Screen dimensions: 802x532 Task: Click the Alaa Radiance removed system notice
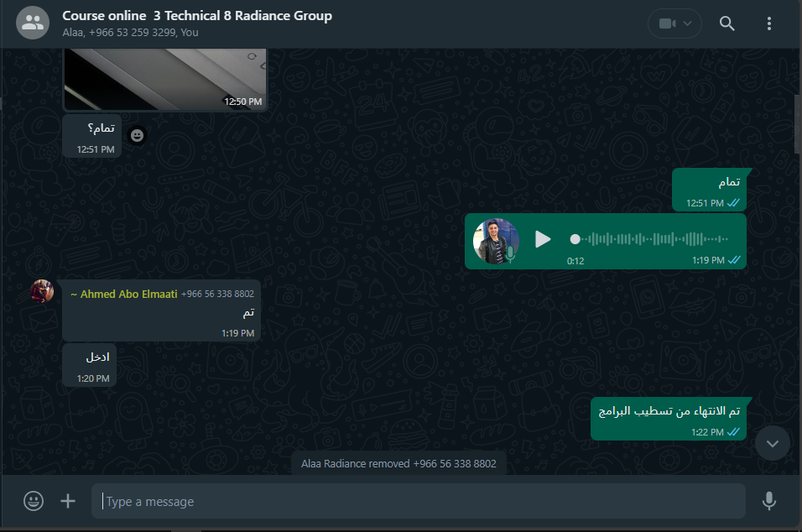[398, 463]
